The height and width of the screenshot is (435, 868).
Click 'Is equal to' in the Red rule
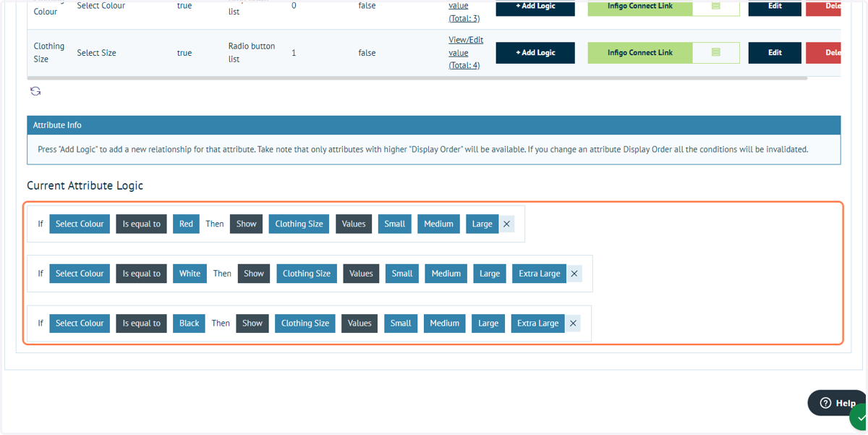pyautogui.click(x=142, y=224)
